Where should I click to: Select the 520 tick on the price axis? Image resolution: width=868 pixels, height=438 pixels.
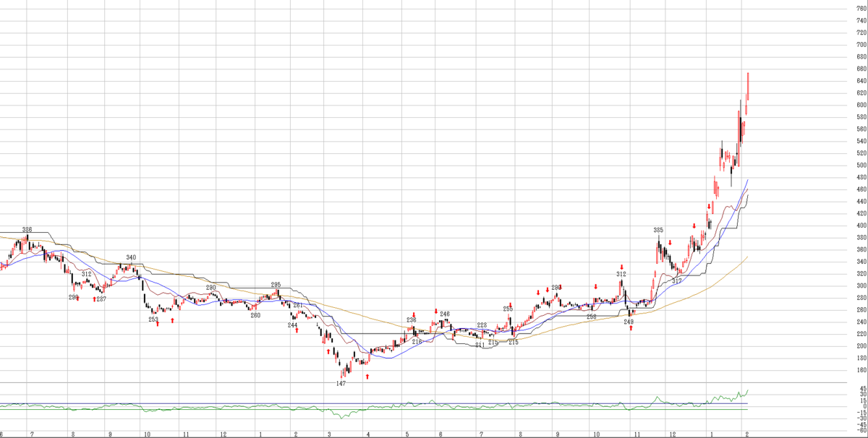[x=861, y=153]
